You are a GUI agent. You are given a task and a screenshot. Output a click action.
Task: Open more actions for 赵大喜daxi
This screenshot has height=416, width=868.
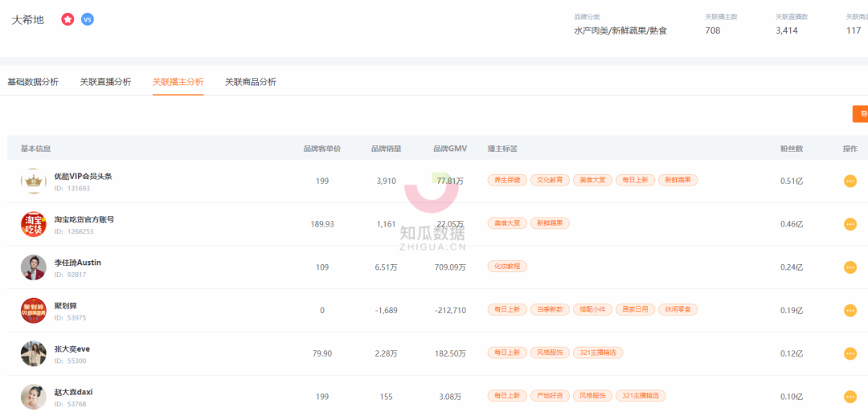coord(850,397)
